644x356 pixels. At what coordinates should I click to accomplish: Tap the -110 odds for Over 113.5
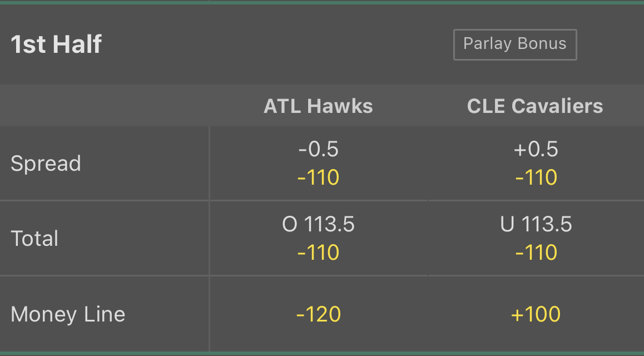[318, 252]
